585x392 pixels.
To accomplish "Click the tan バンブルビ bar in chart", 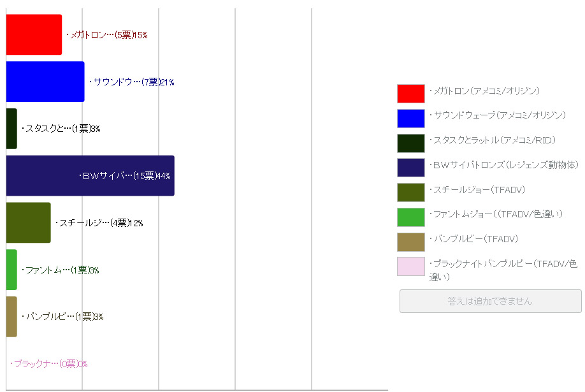I will [11, 317].
